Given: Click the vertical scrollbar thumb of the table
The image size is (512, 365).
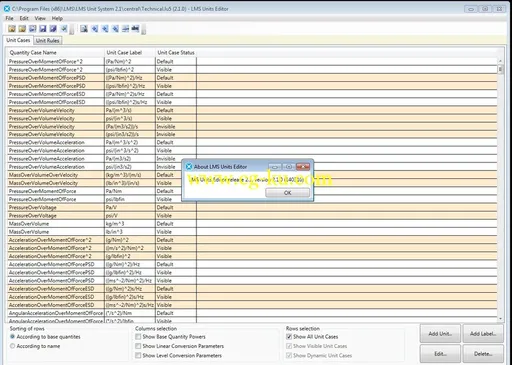Looking at the screenshot, I should (x=500, y=69).
